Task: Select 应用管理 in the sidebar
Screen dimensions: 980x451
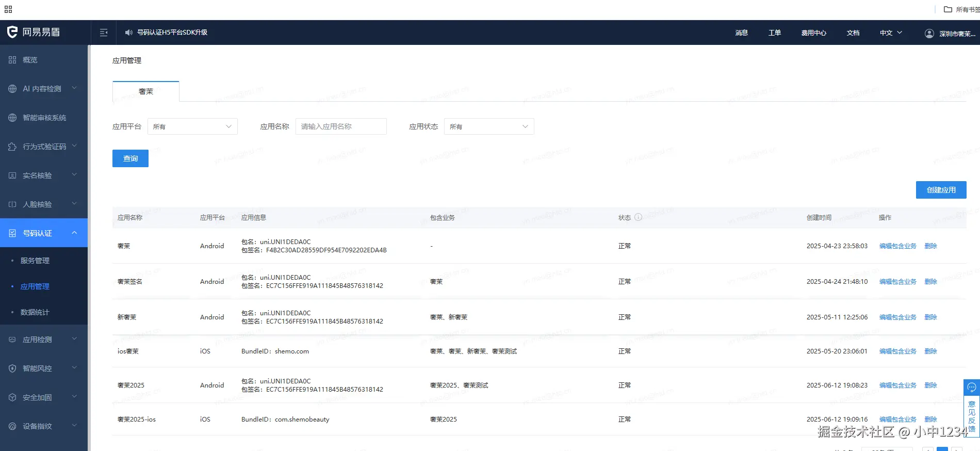Action: point(35,286)
